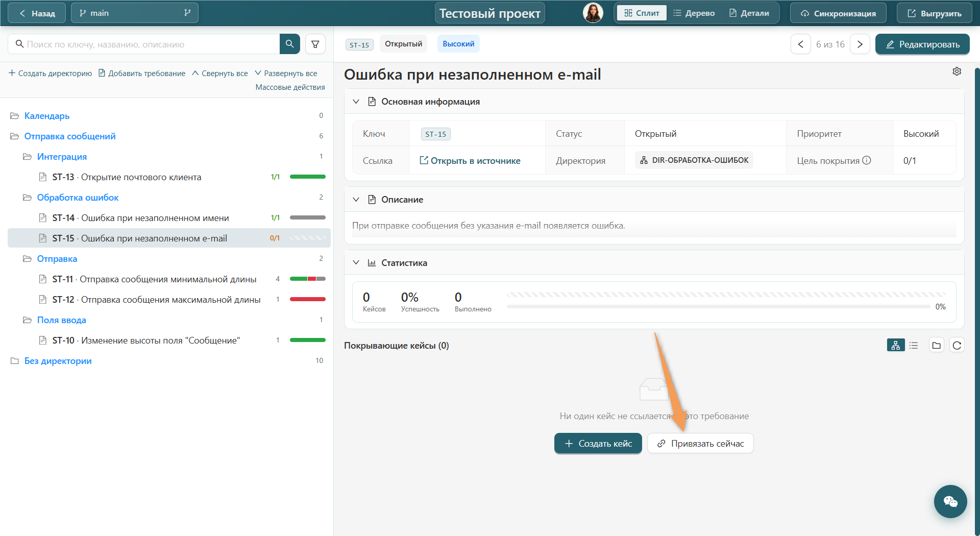Open the main branch dropdown
The image size is (980, 536).
135,13
